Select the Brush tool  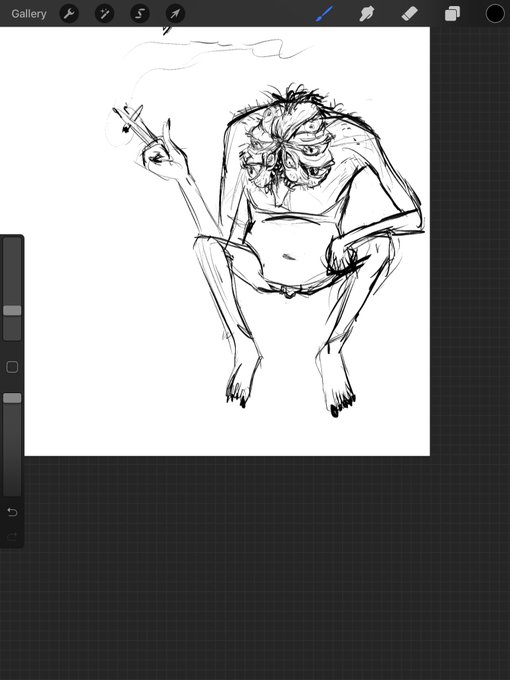(324, 14)
